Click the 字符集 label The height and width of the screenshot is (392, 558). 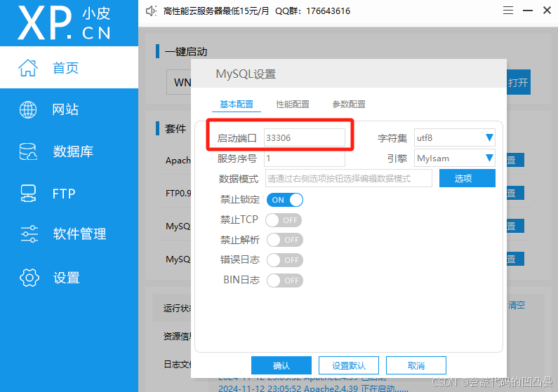point(392,138)
